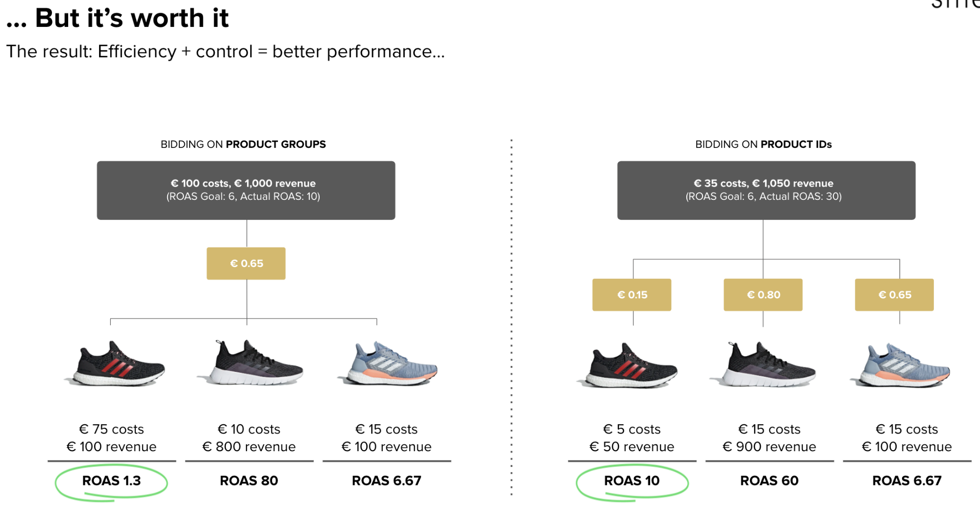
Task: Click the "€ 900 revenue" text
Action: click(769, 447)
